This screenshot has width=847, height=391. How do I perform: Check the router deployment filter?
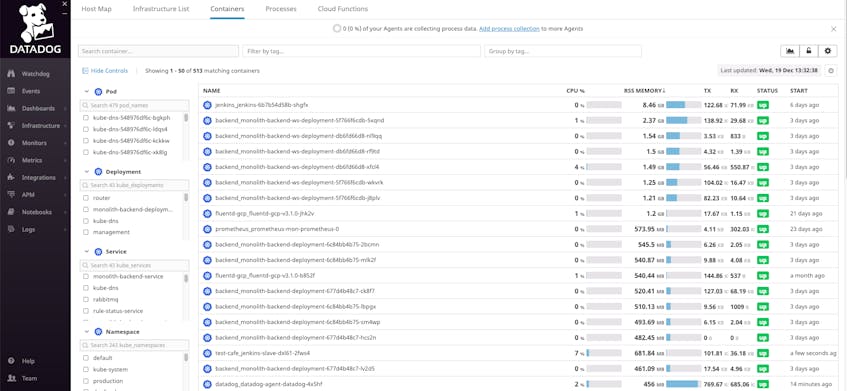point(85,198)
